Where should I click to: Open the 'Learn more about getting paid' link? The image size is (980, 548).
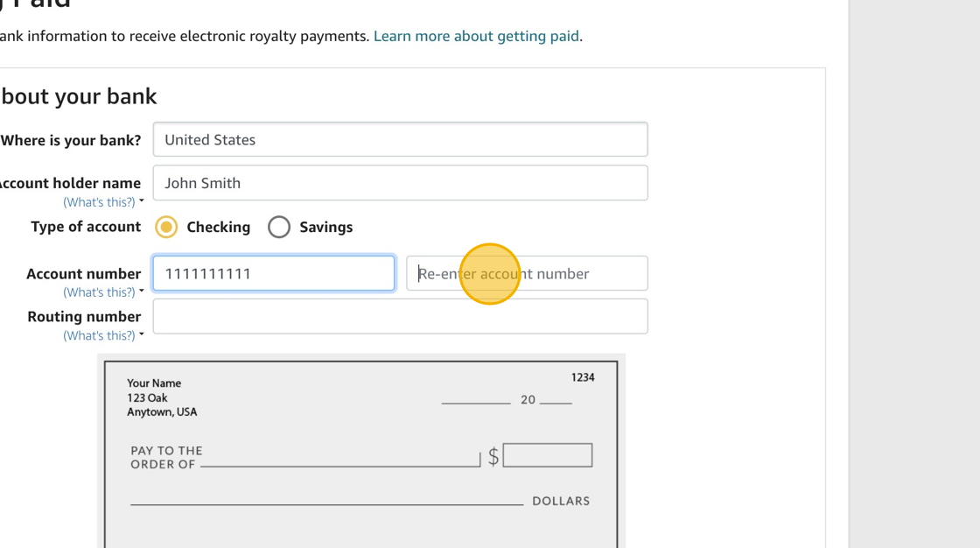[476, 36]
